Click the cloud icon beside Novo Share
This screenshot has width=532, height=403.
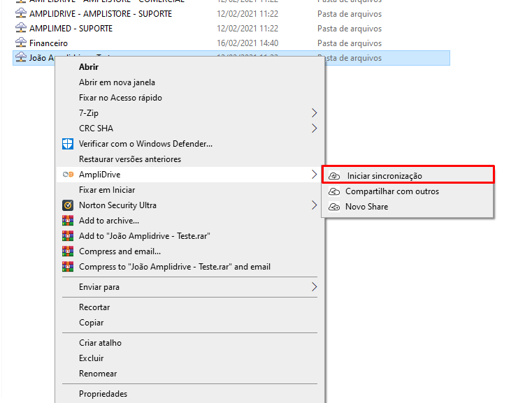[334, 207]
